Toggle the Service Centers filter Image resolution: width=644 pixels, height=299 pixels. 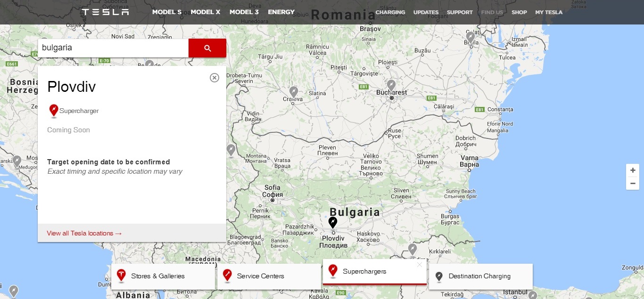269,276
